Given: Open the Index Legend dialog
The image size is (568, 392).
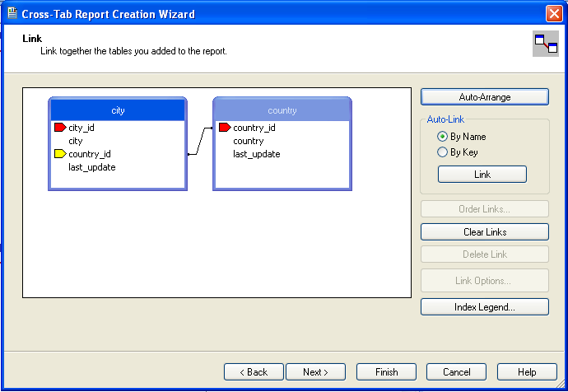Looking at the screenshot, I should point(484,307).
